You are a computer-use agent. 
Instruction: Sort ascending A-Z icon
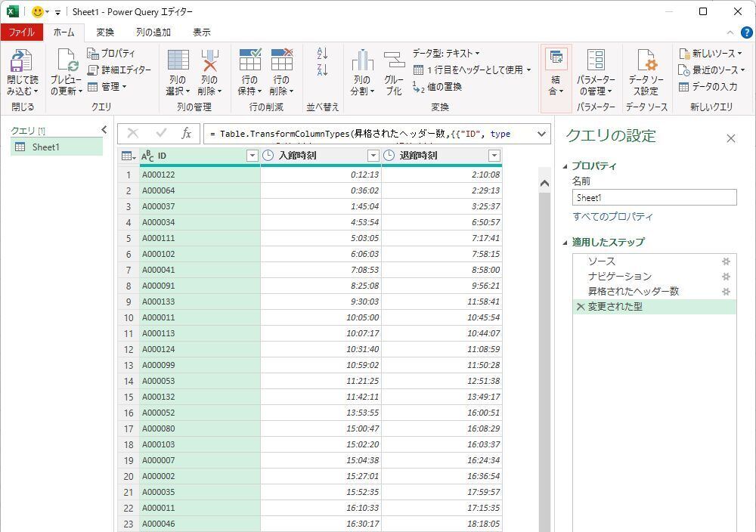tap(323, 53)
